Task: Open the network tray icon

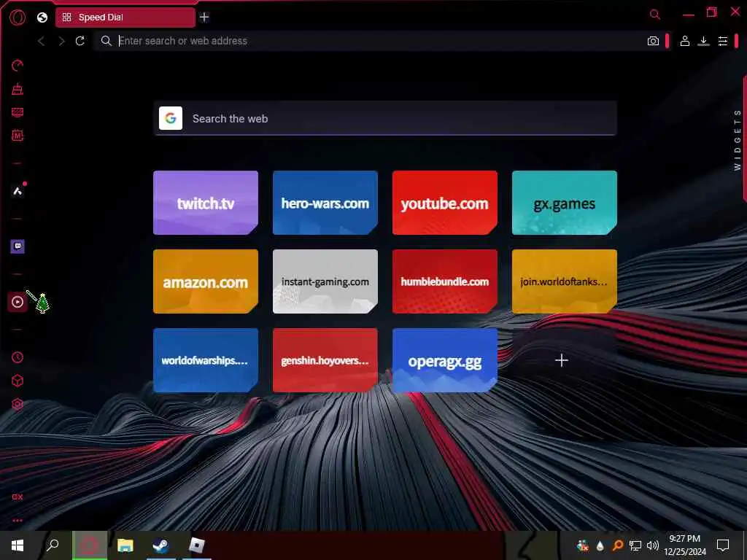Action: 635,545
